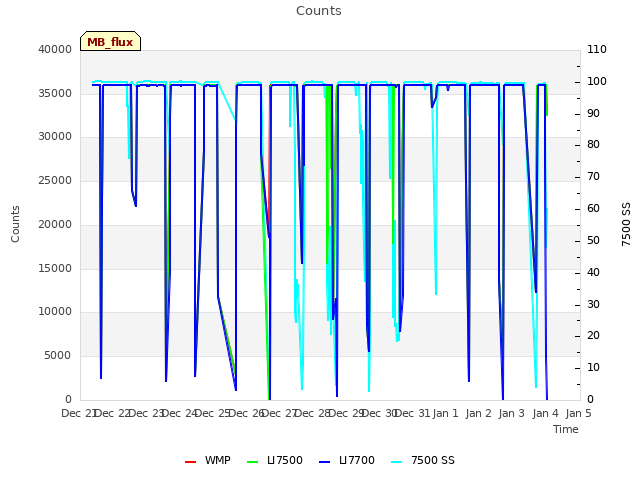Click the Counts chart title
The width and height of the screenshot is (640, 480).
[x=319, y=11]
